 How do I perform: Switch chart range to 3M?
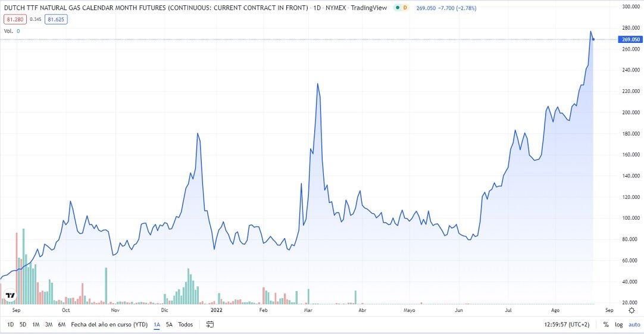pos(48,324)
